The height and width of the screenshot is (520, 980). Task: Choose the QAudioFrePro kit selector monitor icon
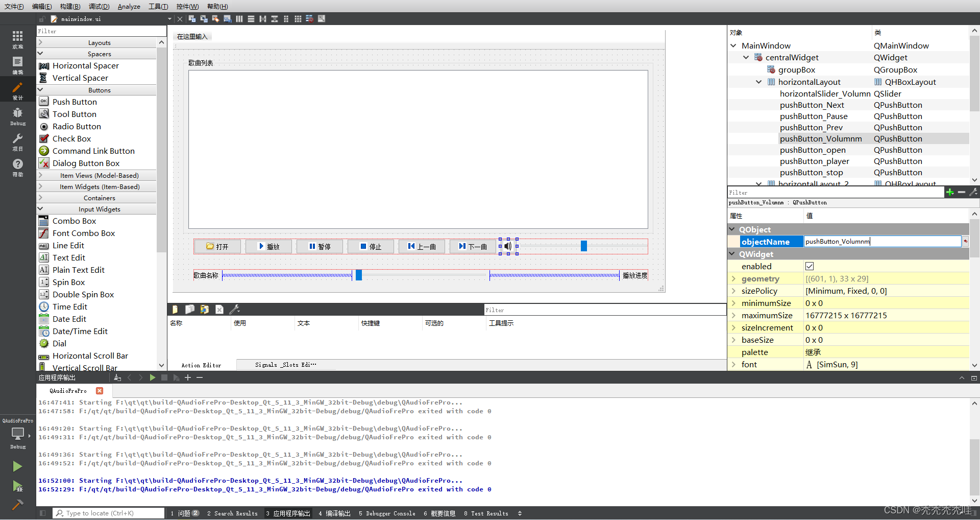[17, 434]
